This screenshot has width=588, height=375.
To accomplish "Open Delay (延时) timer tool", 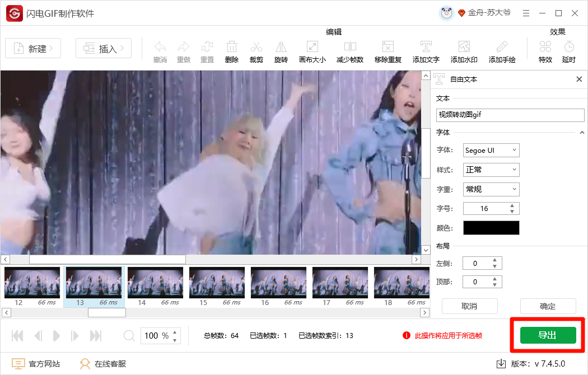I will coord(569,51).
